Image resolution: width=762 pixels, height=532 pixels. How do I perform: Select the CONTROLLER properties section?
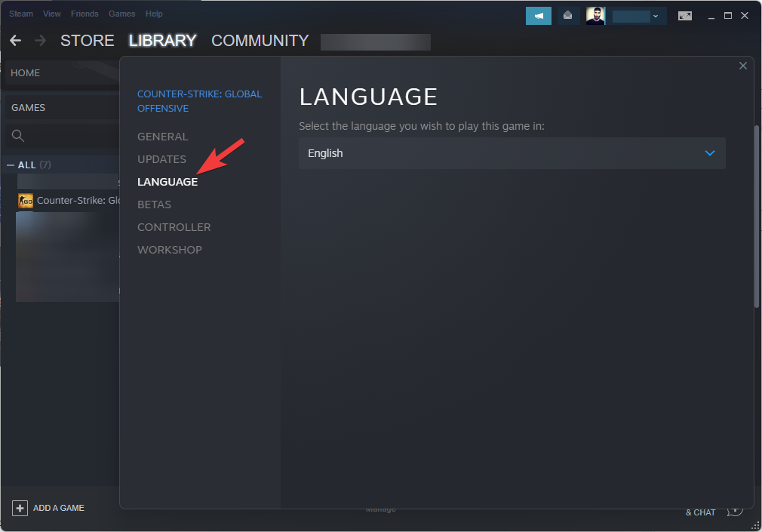(x=174, y=227)
